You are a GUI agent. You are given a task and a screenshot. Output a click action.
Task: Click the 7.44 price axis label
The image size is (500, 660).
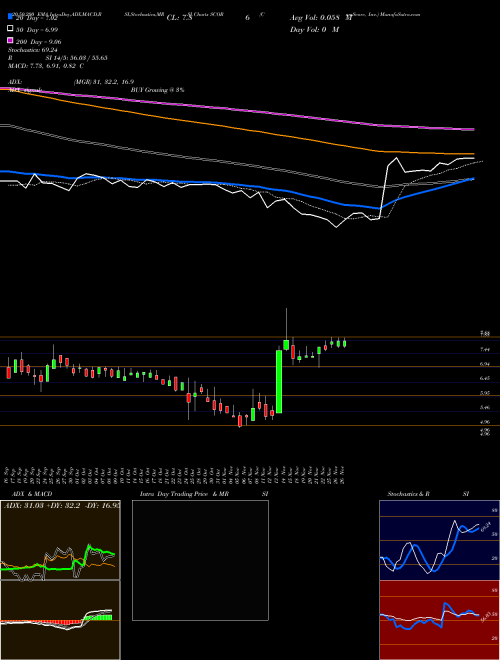[484, 349]
